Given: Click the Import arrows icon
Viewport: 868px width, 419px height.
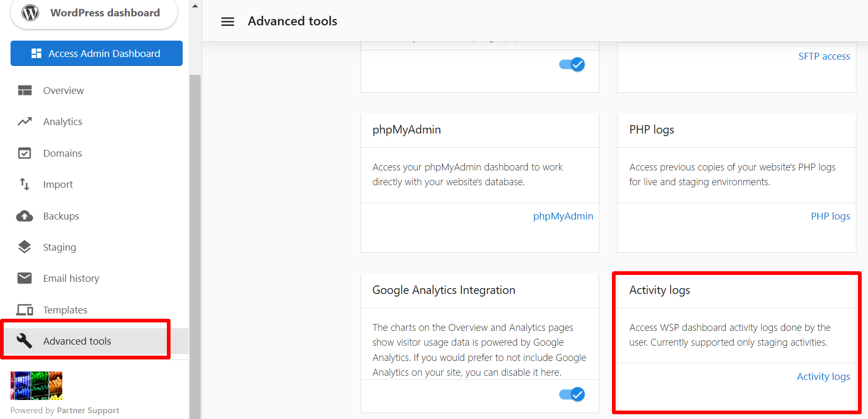Looking at the screenshot, I should (x=24, y=184).
